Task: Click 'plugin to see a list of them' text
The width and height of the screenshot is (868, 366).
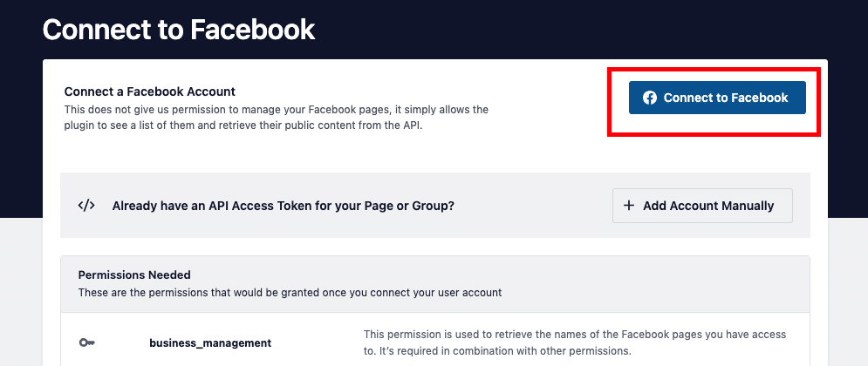Action: (x=135, y=123)
